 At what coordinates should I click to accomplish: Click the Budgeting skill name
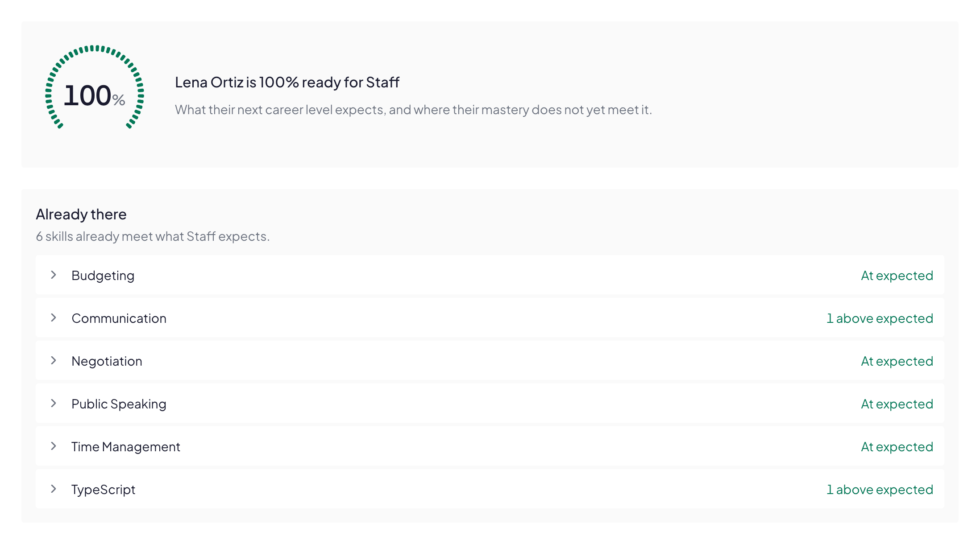click(103, 276)
